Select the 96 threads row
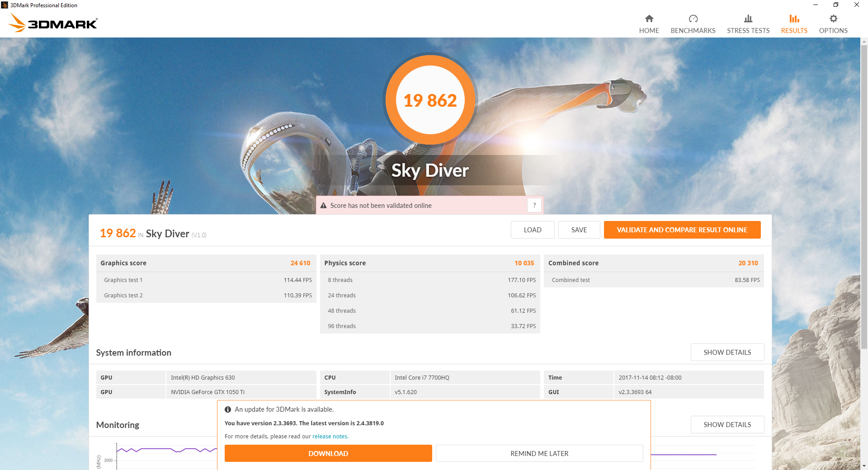The height and width of the screenshot is (470, 868). [430, 326]
